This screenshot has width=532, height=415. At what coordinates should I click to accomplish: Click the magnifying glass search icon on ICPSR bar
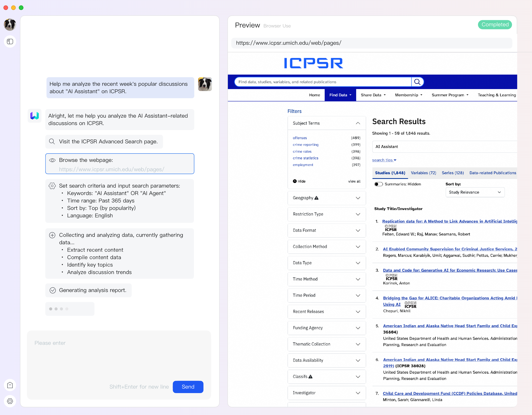point(418,82)
